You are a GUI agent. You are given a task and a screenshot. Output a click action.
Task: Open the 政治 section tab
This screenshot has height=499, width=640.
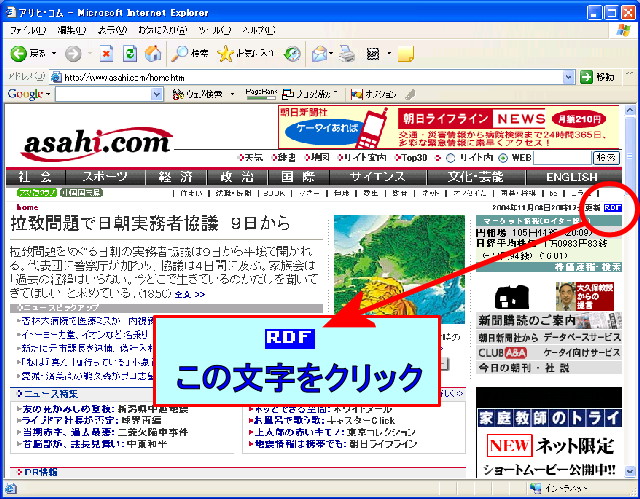pos(237,177)
